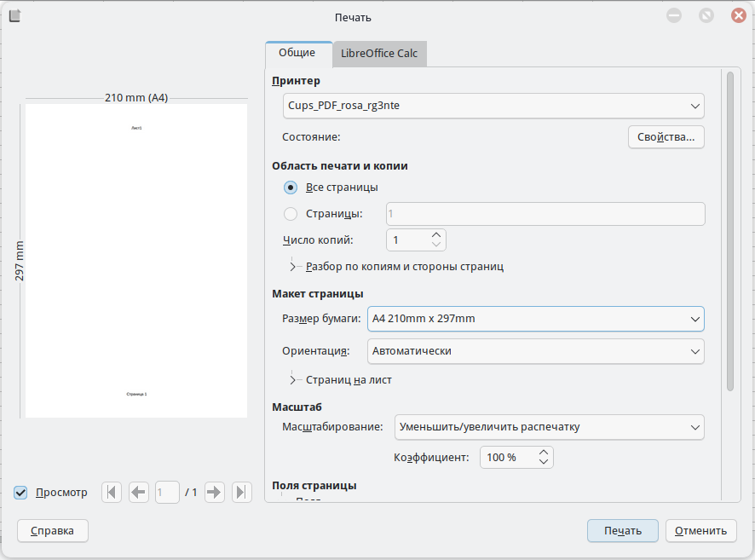Click the Отменить button
This screenshot has width=755, height=560.
pyautogui.click(x=701, y=531)
